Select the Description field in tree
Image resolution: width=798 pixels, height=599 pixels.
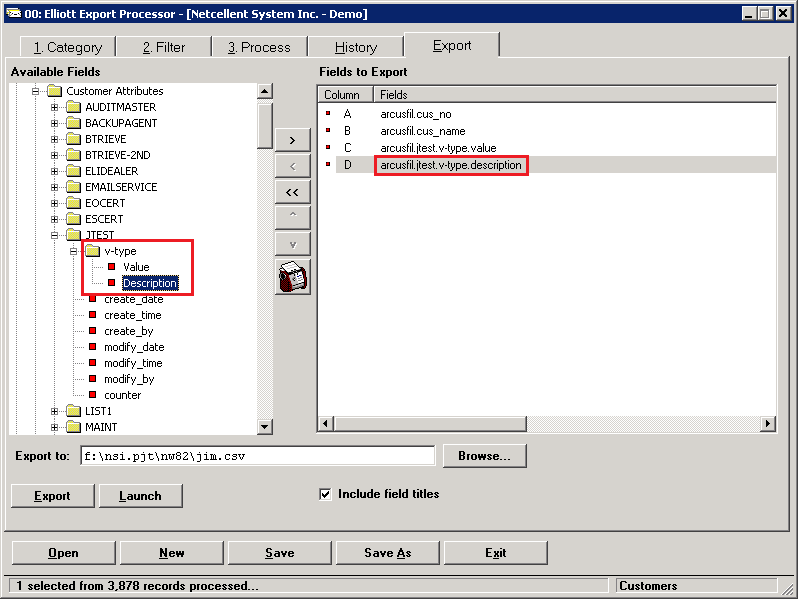point(150,283)
